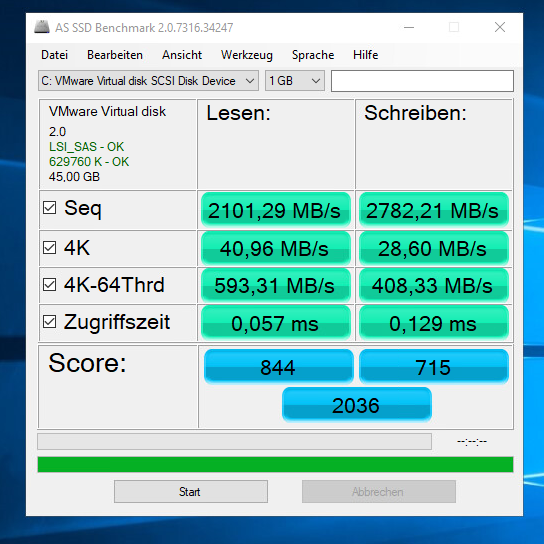Close the AS SSD Benchmark window
The width and height of the screenshot is (544, 544).
pos(500,27)
